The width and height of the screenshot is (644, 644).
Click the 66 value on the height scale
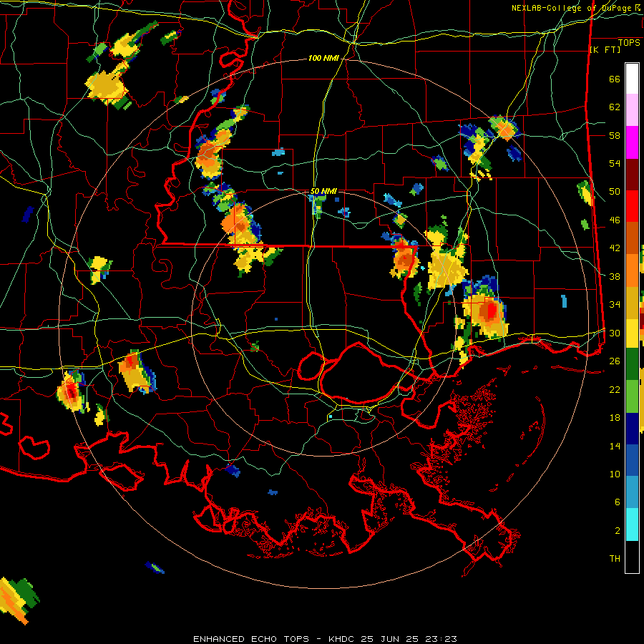(615, 79)
